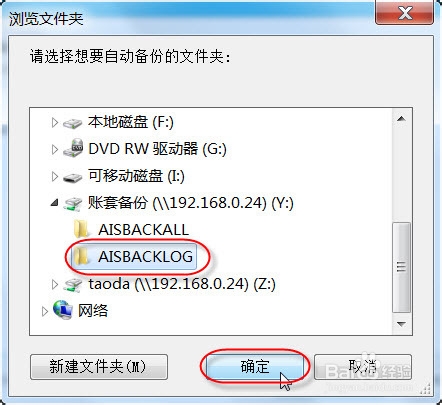Viewport: 442px width, 405px height.
Task: Click the AISBACKALL folder icon
Action: [81, 229]
